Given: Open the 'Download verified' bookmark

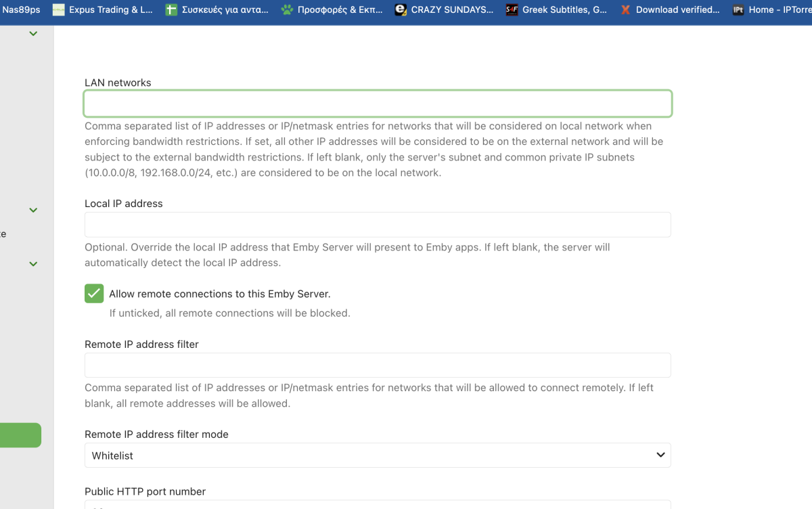Looking at the screenshot, I should pyautogui.click(x=670, y=9).
